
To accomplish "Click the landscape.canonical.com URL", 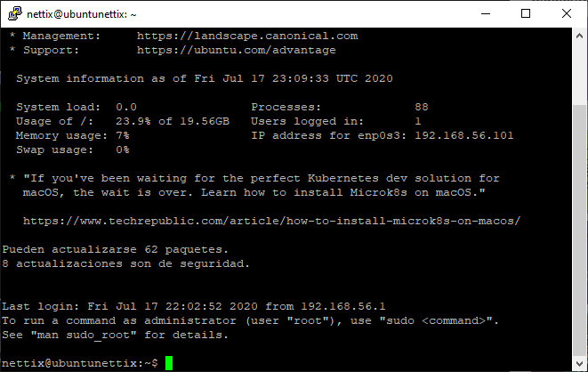I will point(247,36).
